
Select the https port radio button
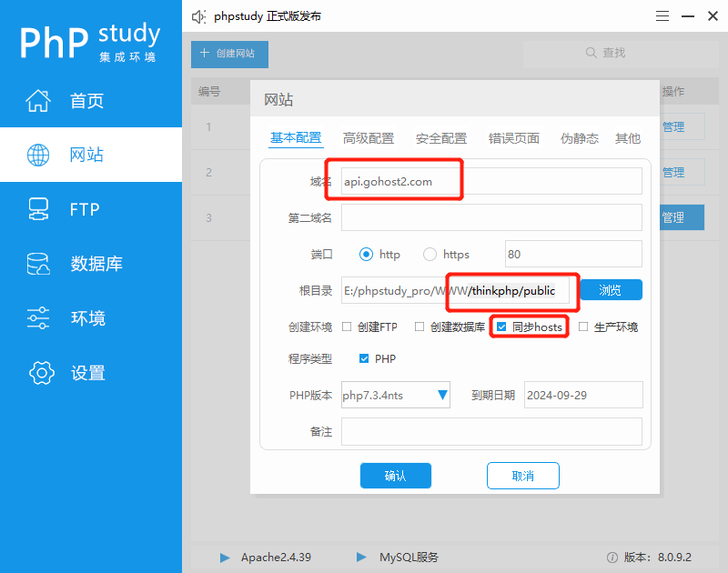(x=430, y=255)
